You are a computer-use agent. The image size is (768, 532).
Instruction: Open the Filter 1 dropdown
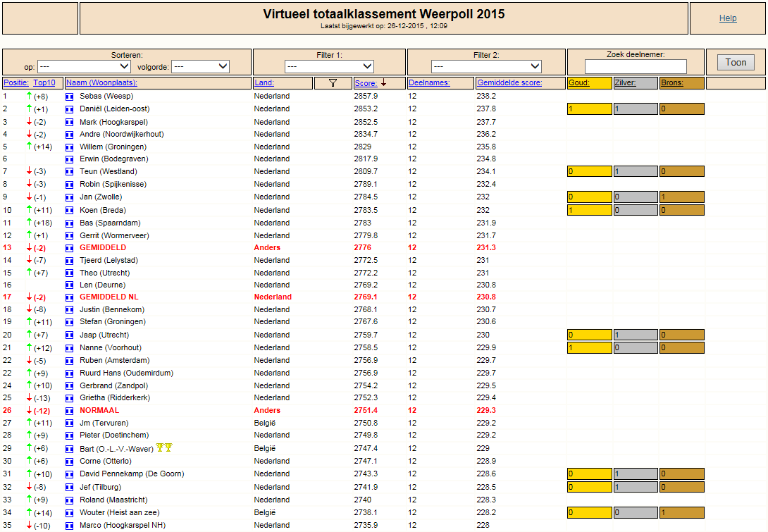point(329,66)
